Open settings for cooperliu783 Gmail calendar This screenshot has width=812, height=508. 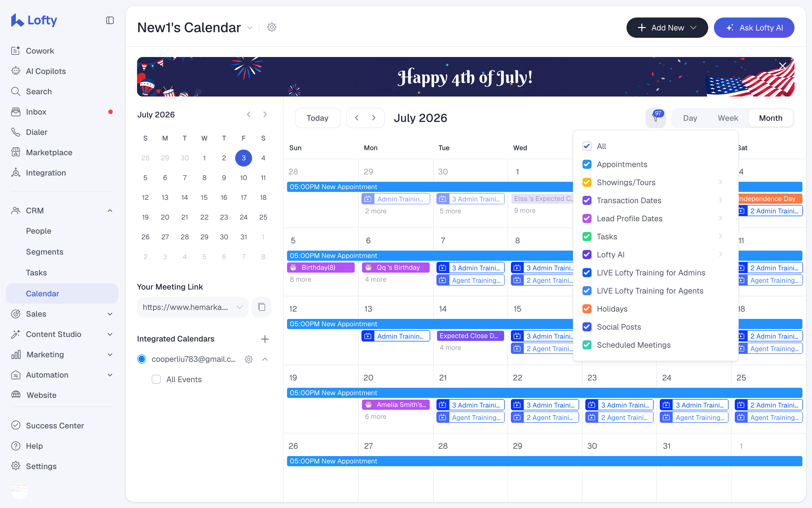[x=249, y=359]
